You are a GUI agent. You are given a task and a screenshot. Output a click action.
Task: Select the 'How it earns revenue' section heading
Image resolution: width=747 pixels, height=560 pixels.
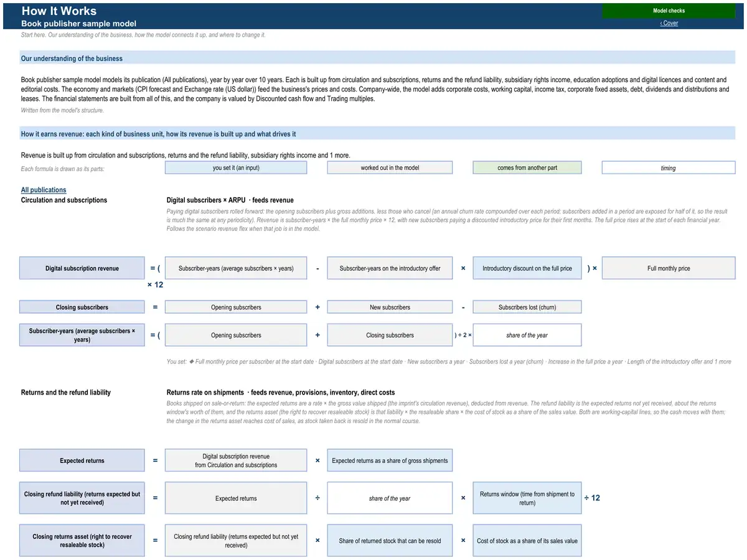(158, 134)
